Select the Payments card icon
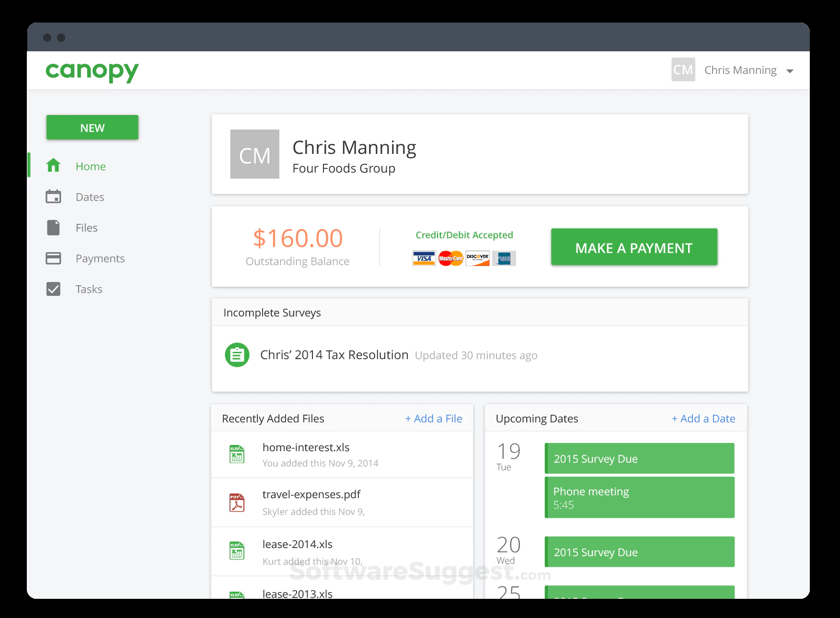 tap(53, 258)
